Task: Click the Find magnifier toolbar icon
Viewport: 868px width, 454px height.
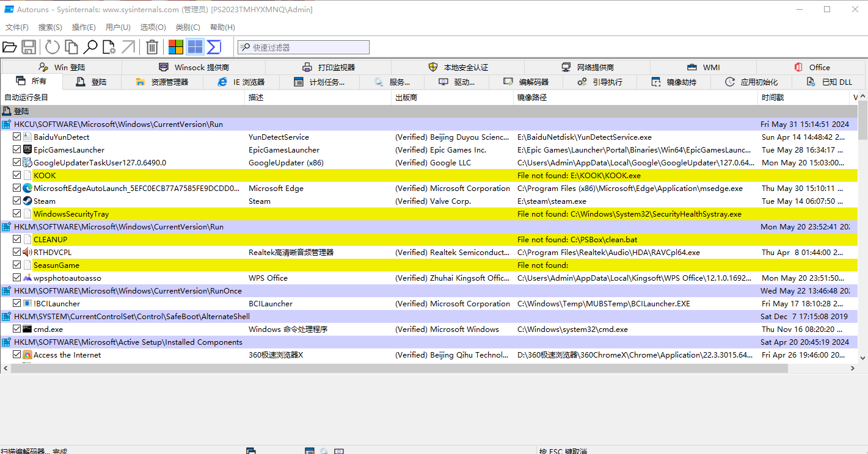Action: tap(90, 47)
